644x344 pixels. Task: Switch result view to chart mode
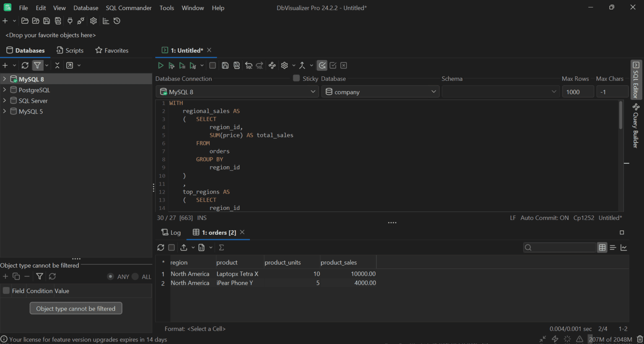[624, 248]
